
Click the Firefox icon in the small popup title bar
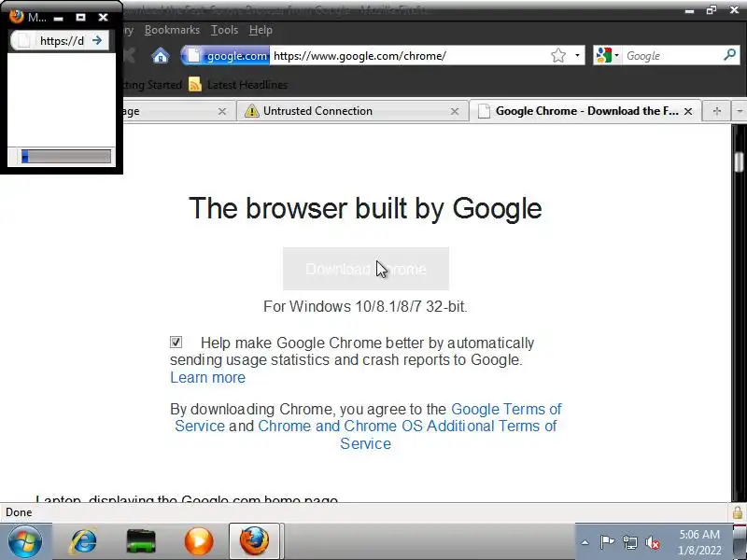(17, 16)
